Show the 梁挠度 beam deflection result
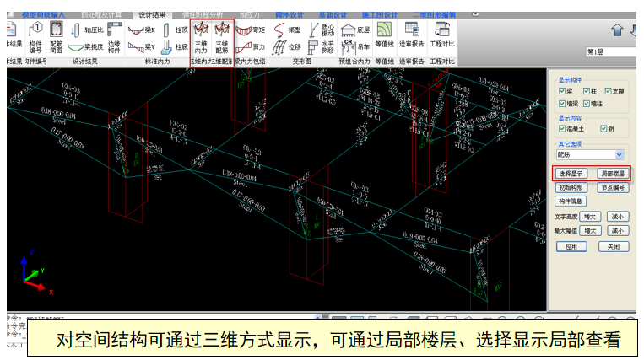Viewport: 644px width, 360px height. click(x=85, y=46)
